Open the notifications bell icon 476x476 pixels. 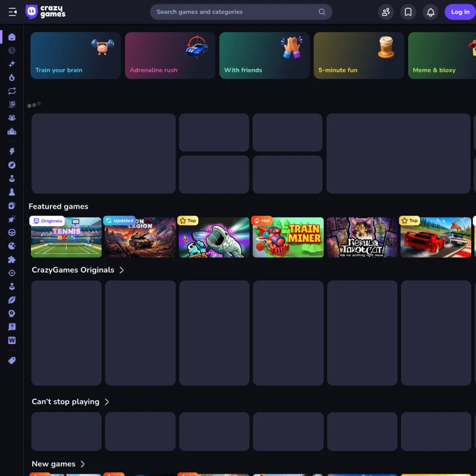click(430, 12)
